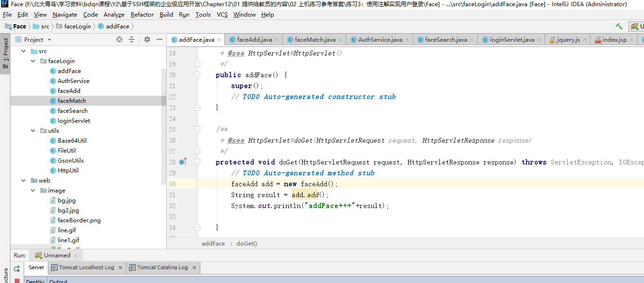Close the Tomcat Catalina Log tab
Viewport: 644px width, 283px height.
(194, 268)
